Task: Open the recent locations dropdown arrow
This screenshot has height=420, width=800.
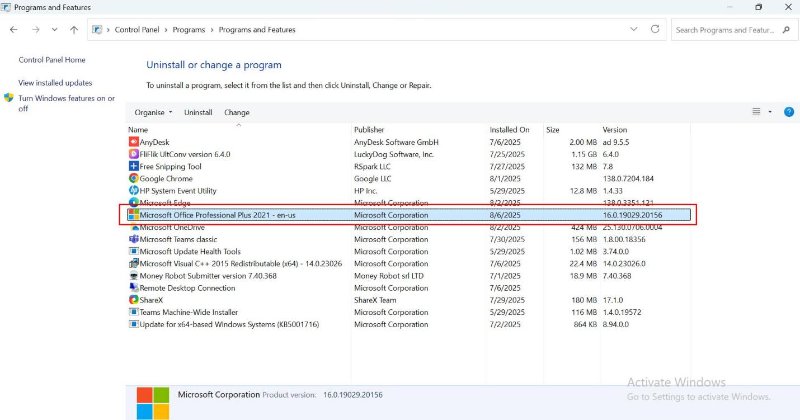Action: 55,30
